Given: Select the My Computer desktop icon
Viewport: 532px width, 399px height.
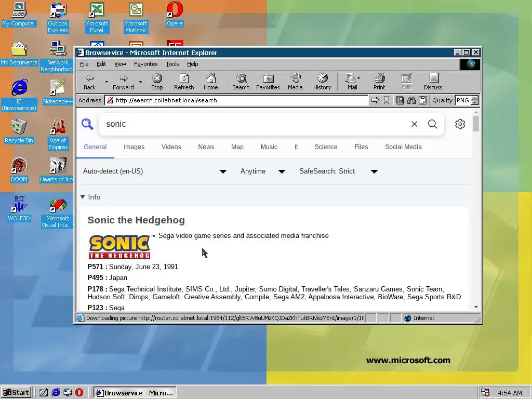Looking at the screenshot, I should click(19, 14).
